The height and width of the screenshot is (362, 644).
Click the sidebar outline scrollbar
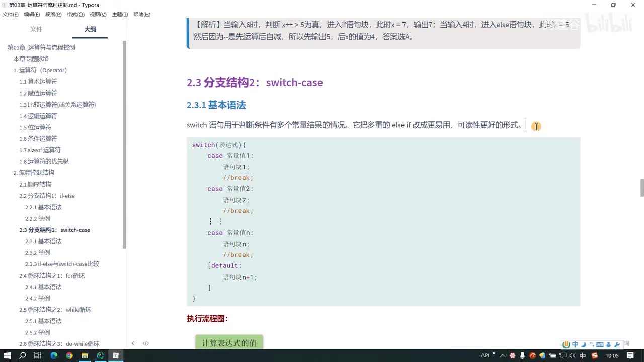[125, 144]
